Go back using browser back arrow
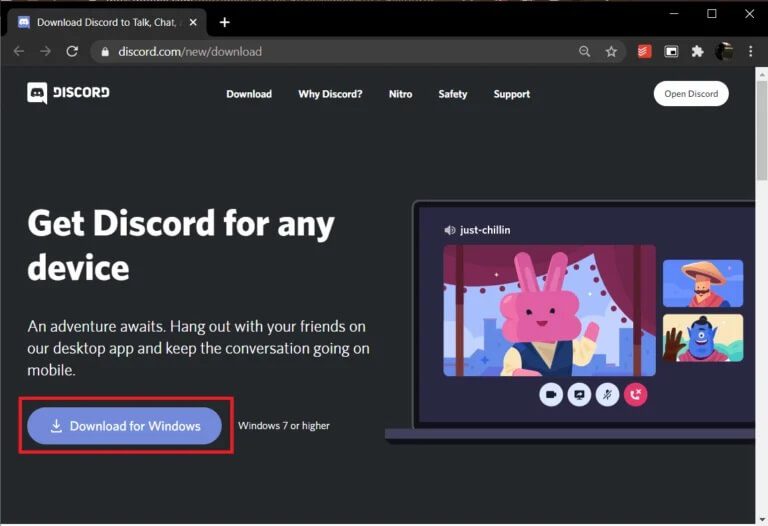768x526 pixels. (x=19, y=51)
